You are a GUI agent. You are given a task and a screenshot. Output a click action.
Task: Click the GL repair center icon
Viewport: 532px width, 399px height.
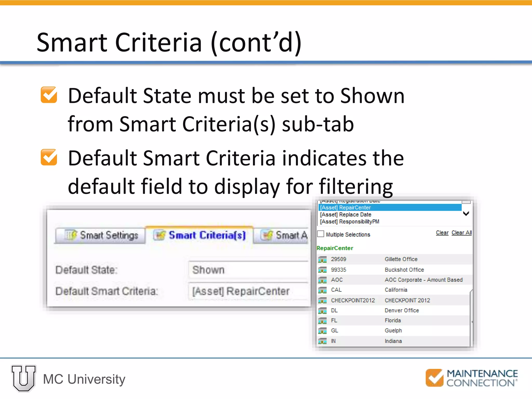[322, 331]
